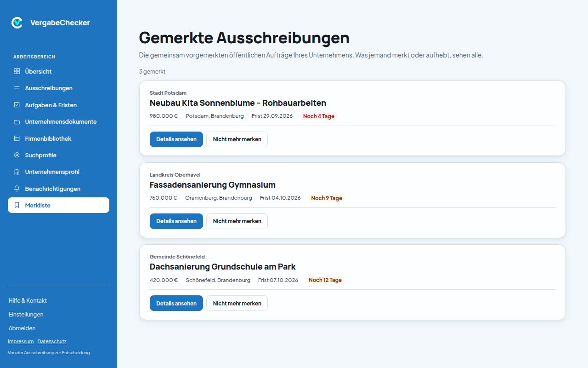Viewport: 588px width, 368px height.
Task: Open Unternehmensprofil from the sidebar
Action: point(58,172)
